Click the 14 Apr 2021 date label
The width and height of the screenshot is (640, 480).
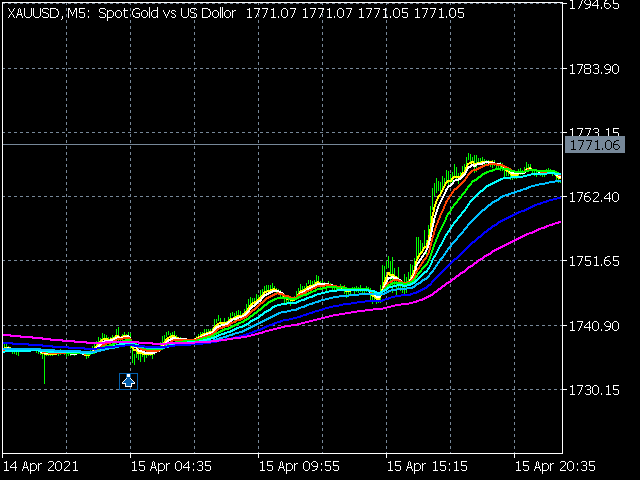tap(41, 466)
